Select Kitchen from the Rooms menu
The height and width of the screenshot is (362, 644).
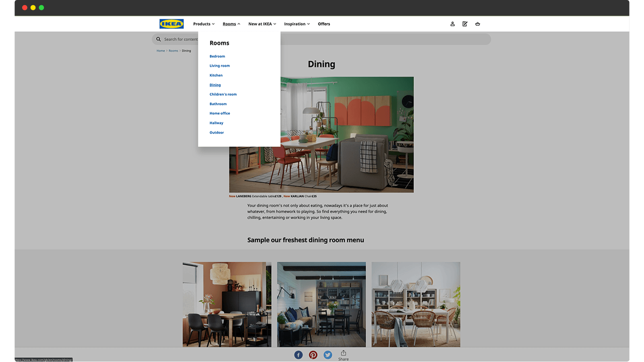216,75
